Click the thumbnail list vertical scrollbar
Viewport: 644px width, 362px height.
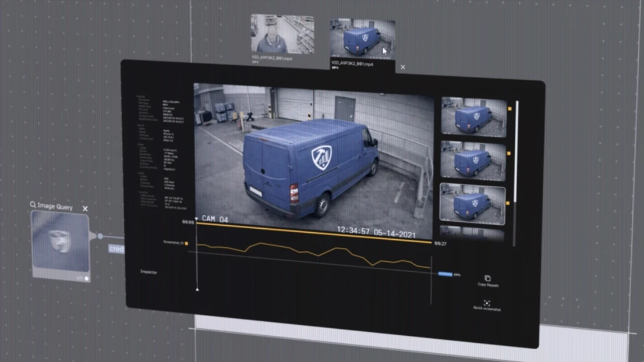point(516,151)
